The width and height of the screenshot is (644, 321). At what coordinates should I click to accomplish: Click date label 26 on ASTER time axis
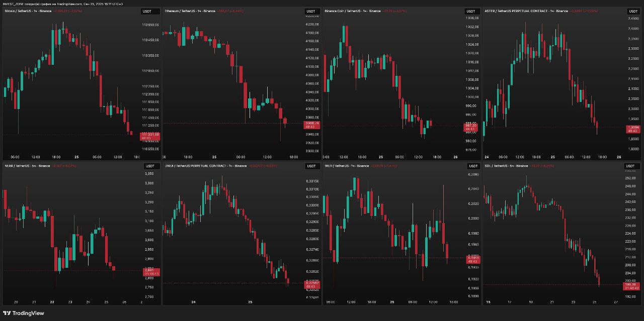[x=619, y=156]
